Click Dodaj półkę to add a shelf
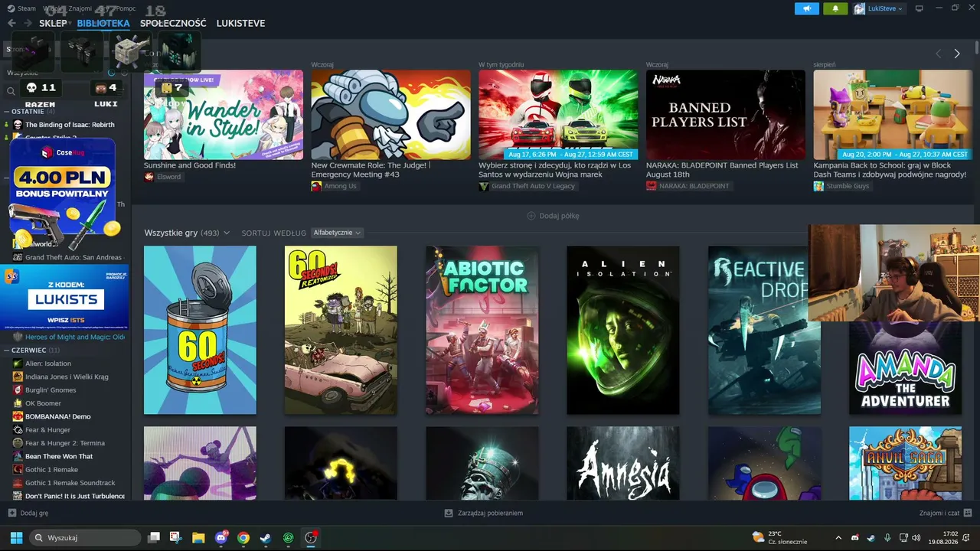980x551 pixels. point(553,216)
